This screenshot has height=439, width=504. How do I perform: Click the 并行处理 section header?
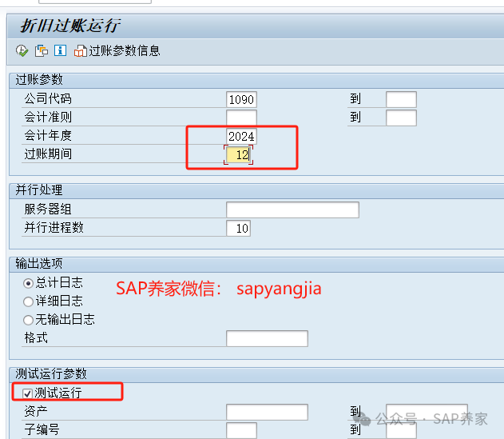(39, 190)
